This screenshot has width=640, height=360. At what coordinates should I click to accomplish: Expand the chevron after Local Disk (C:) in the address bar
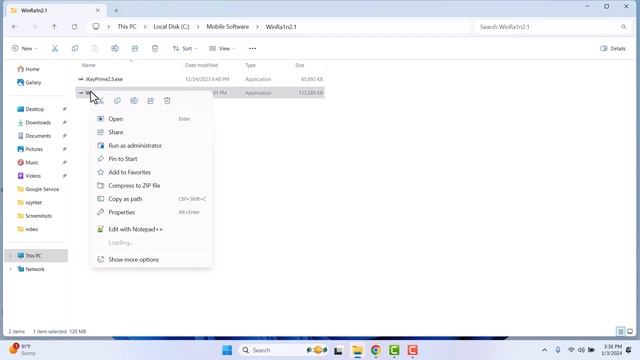198,27
